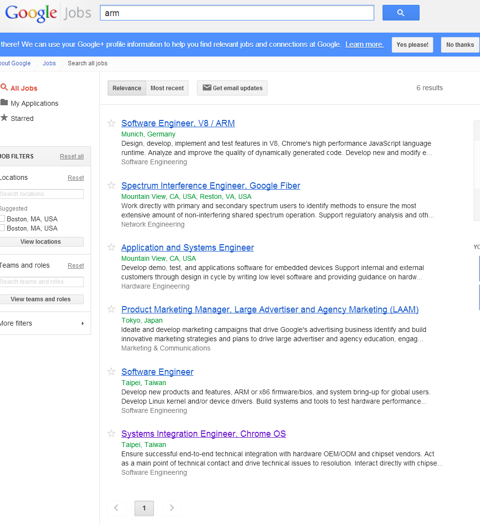Image resolution: width=480 pixels, height=525 pixels.
Task: Click the Yes please! button
Action: click(412, 45)
